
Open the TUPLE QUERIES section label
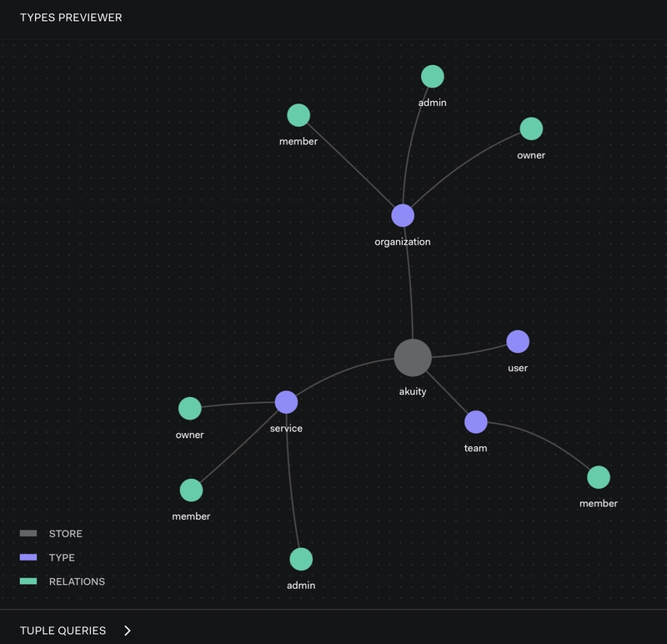click(x=63, y=631)
